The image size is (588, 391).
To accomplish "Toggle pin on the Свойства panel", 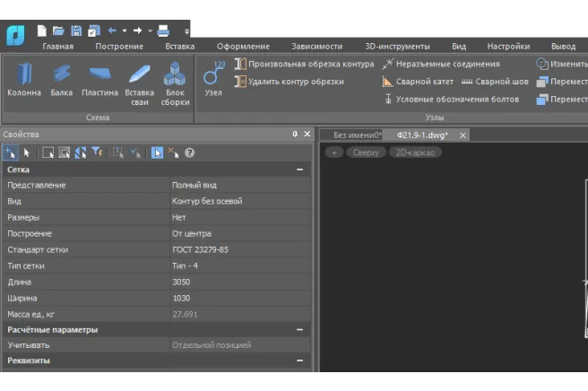I will coord(295,134).
